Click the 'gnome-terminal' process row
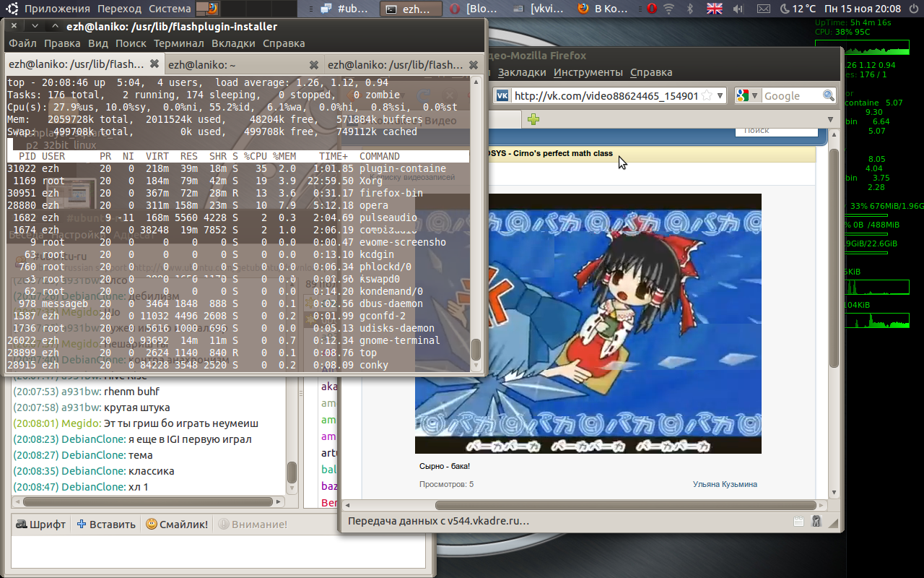The image size is (924, 578). pyautogui.click(x=238, y=340)
